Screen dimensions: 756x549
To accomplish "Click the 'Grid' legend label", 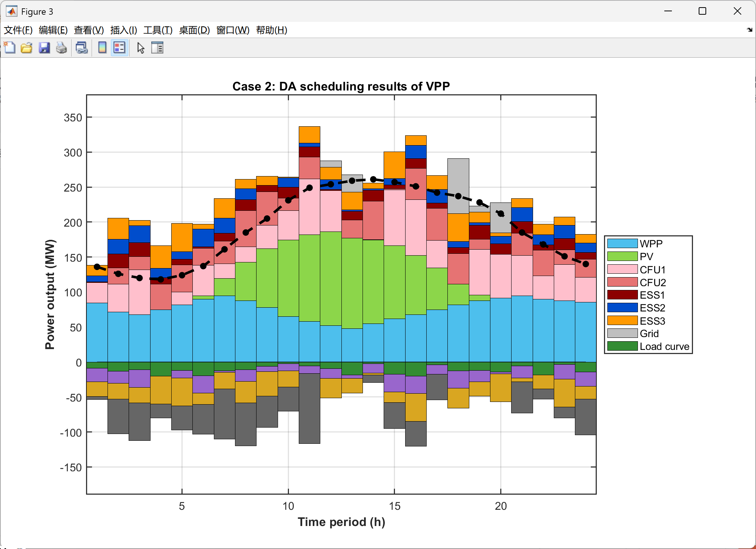I will pos(649,334).
